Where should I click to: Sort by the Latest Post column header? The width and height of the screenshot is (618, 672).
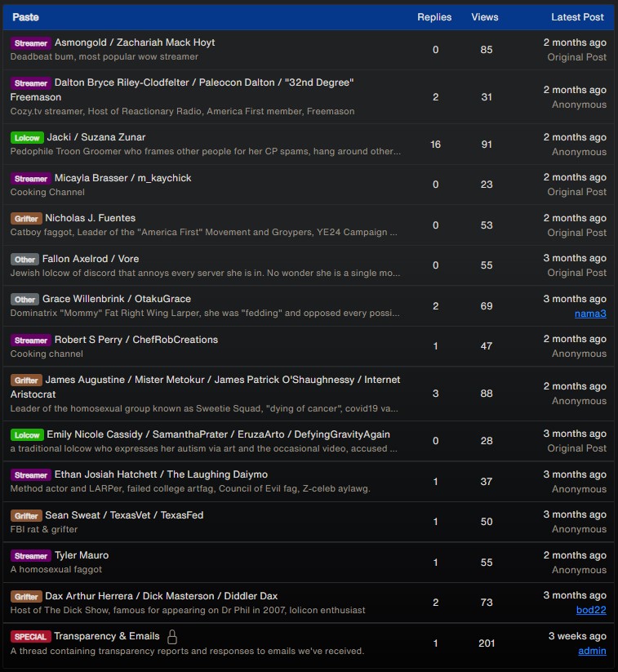click(x=577, y=17)
